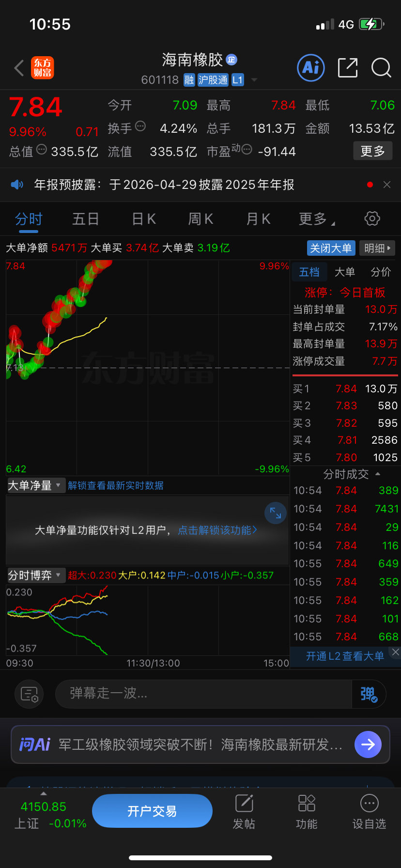Tap 点击解锁该功能 unlock link

point(217,530)
